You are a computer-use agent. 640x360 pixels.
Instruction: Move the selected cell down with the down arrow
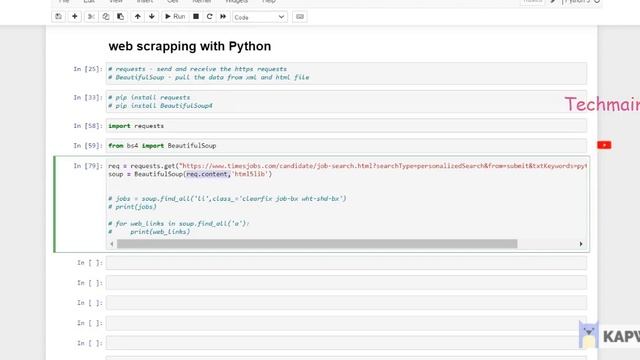[152, 17]
